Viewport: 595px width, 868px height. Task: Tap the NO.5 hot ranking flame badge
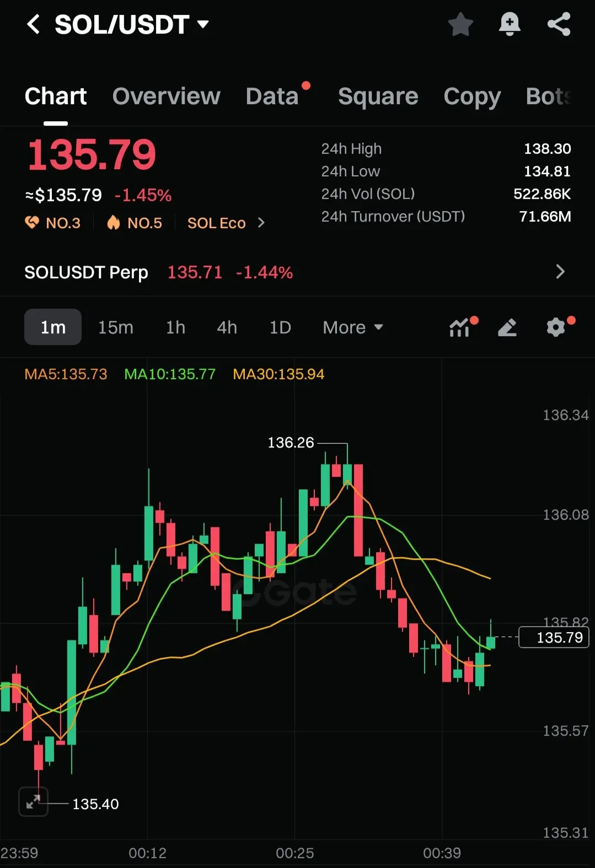(134, 223)
